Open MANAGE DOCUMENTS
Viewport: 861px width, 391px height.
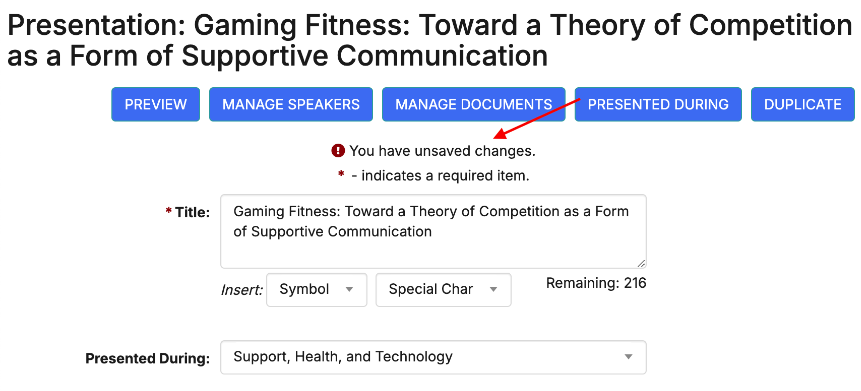coord(473,104)
